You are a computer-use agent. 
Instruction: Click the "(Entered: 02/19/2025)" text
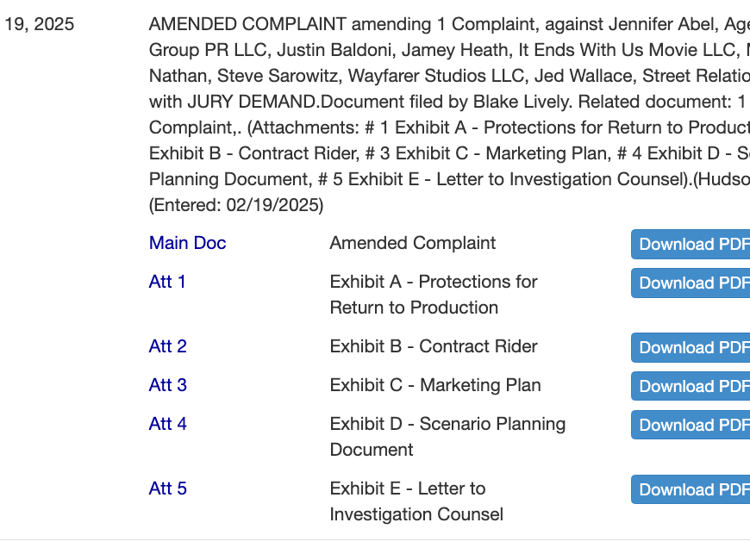pyautogui.click(x=235, y=205)
